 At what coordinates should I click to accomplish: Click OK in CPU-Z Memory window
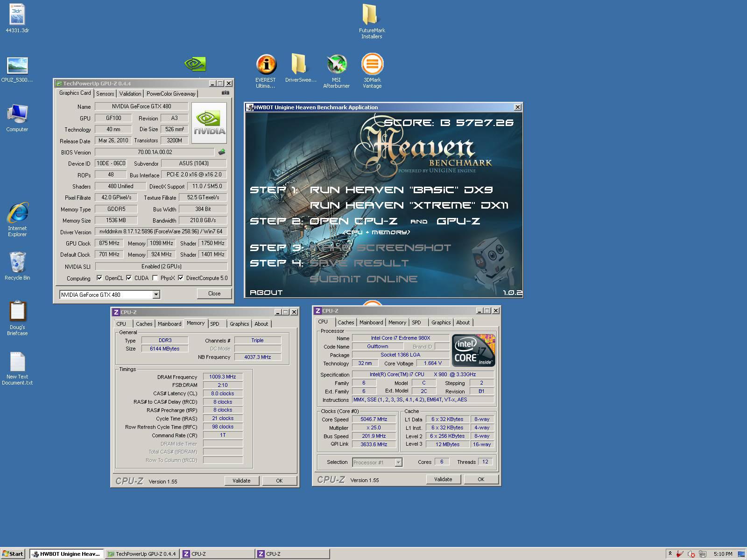click(x=279, y=481)
